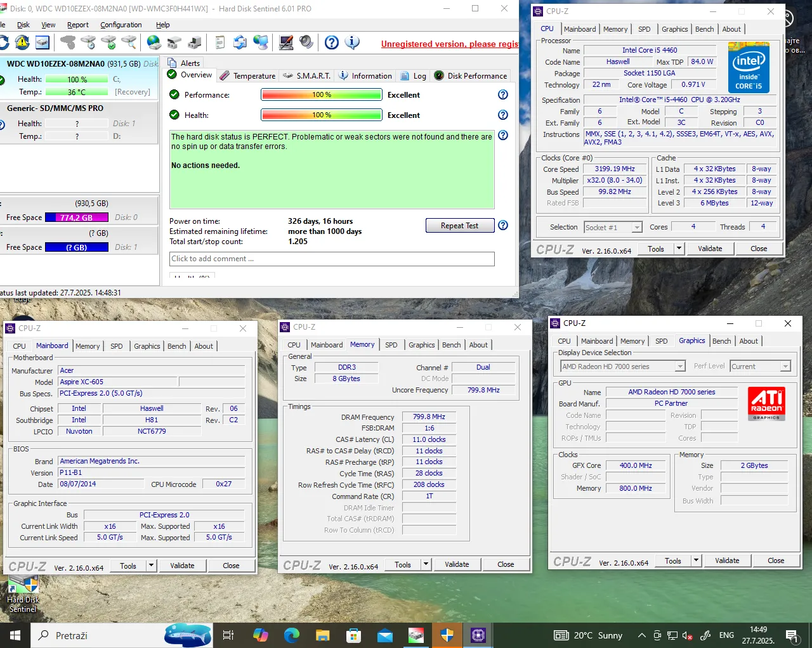Open Alerts tab
This screenshot has height=648, width=812.
pyautogui.click(x=184, y=63)
